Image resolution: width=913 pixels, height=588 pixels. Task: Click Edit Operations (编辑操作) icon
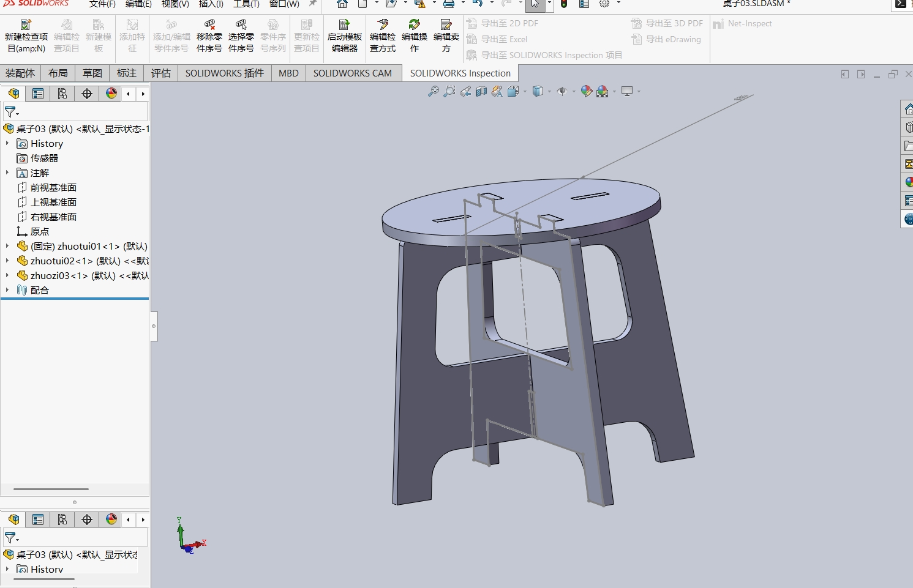point(415,24)
